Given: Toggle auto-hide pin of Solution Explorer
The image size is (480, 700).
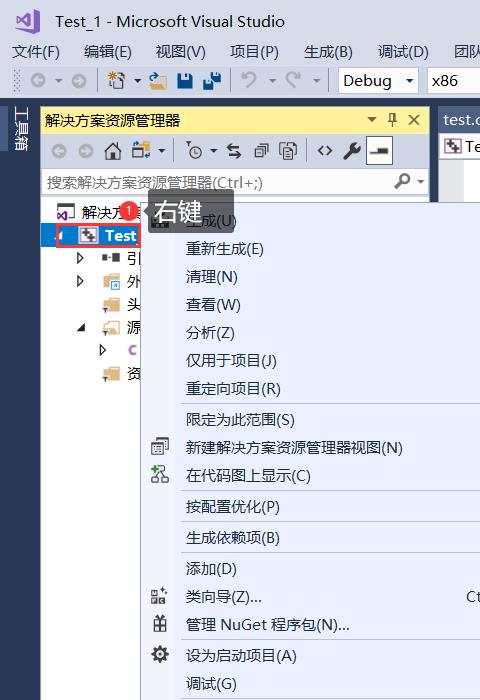Looking at the screenshot, I should point(392,120).
